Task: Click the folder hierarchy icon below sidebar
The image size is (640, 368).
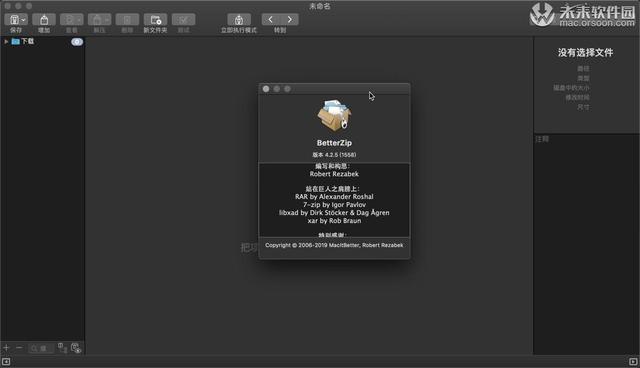Action: click(x=62, y=348)
